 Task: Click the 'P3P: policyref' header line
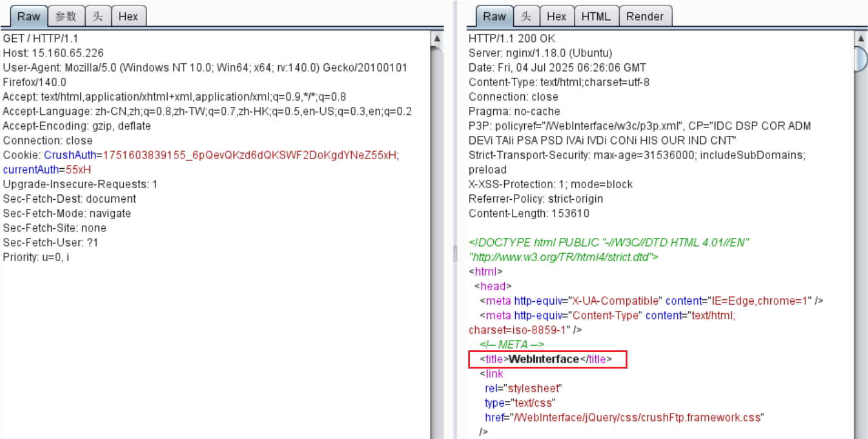[640, 126]
